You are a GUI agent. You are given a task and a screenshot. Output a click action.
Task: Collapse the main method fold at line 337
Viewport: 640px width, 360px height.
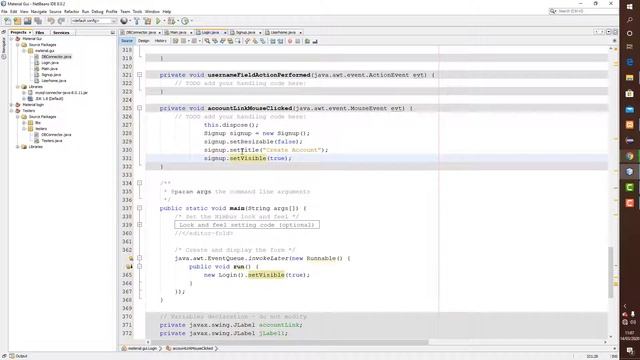pos(140,208)
